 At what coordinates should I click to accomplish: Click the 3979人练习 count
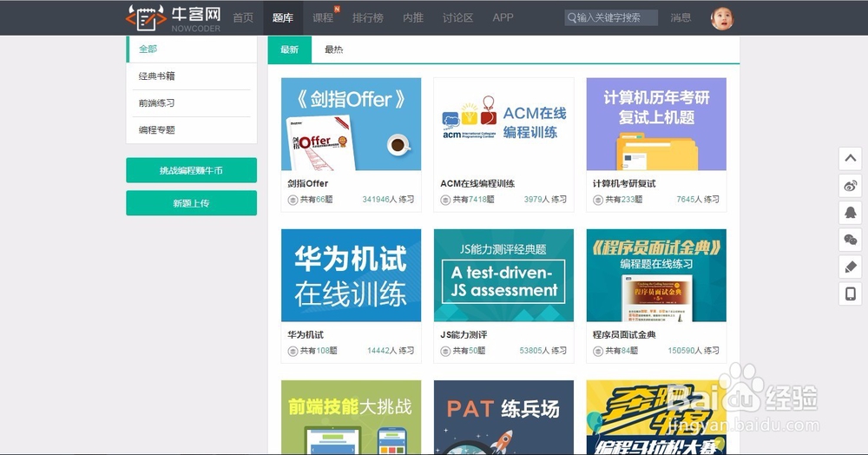(x=545, y=200)
